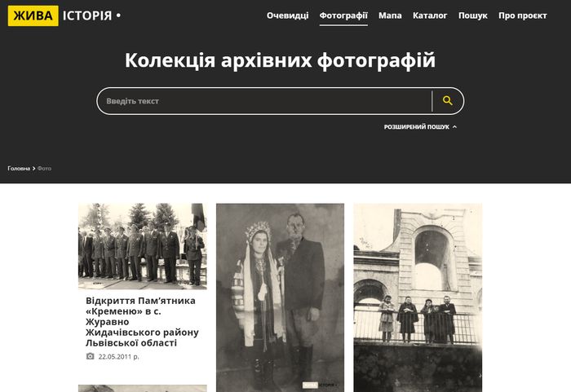
Task: Navigate to Пошук in the top menu
Action: (x=472, y=15)
